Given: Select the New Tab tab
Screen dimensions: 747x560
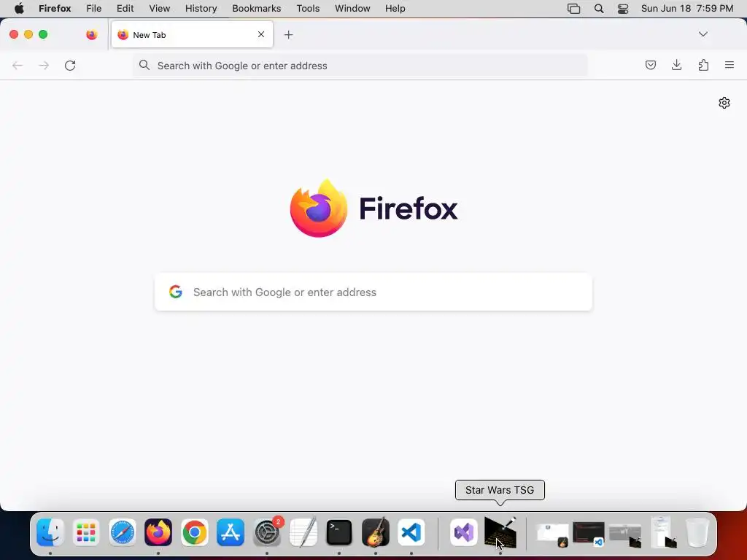Looking at the screenshot, I should pos(192,35).
